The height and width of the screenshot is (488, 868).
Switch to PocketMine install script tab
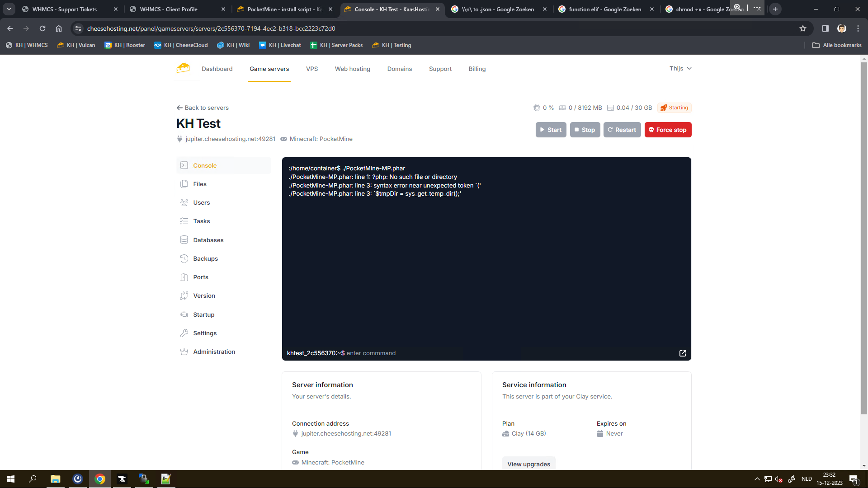285,9
